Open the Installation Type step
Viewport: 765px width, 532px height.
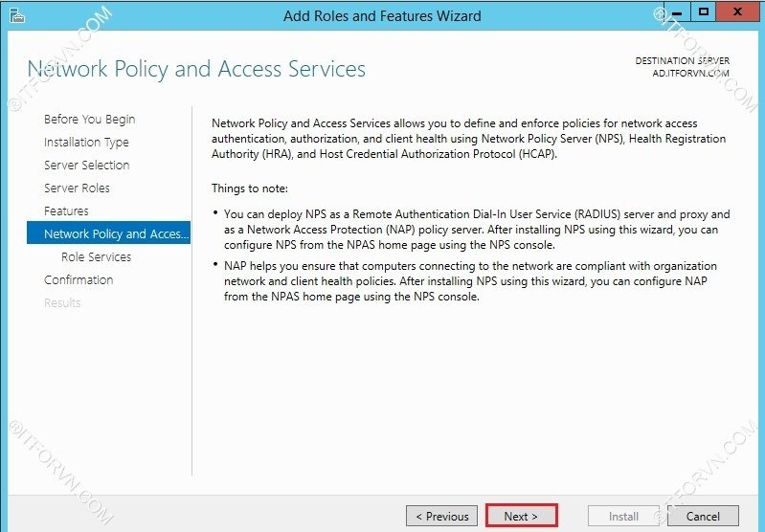(86, 143)
